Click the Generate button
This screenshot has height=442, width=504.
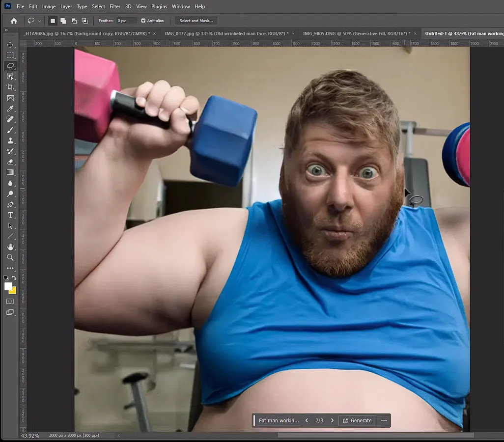[x=357, y=420]
